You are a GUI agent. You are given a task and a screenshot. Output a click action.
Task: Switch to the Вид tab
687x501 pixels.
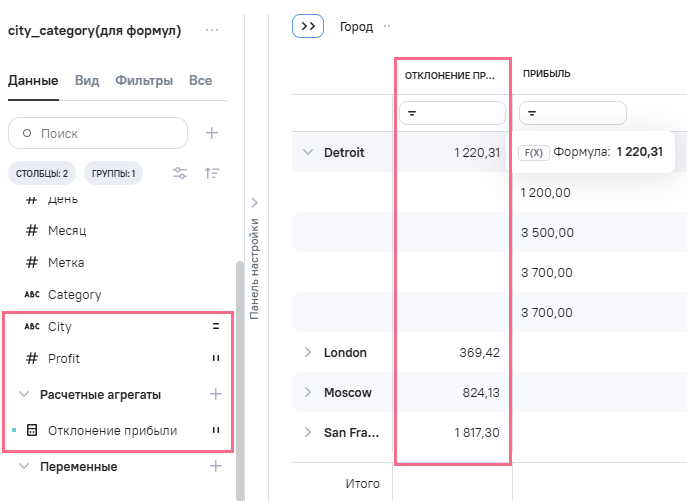click(87, 80)
